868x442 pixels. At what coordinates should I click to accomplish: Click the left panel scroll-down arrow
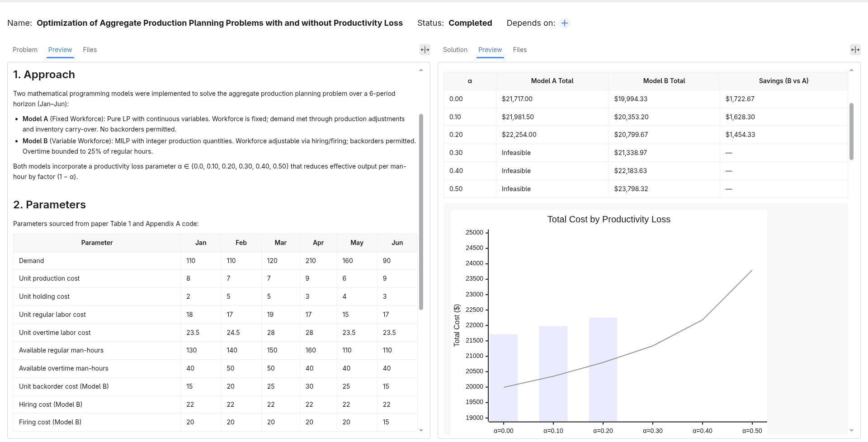click(x=421, y=431)
